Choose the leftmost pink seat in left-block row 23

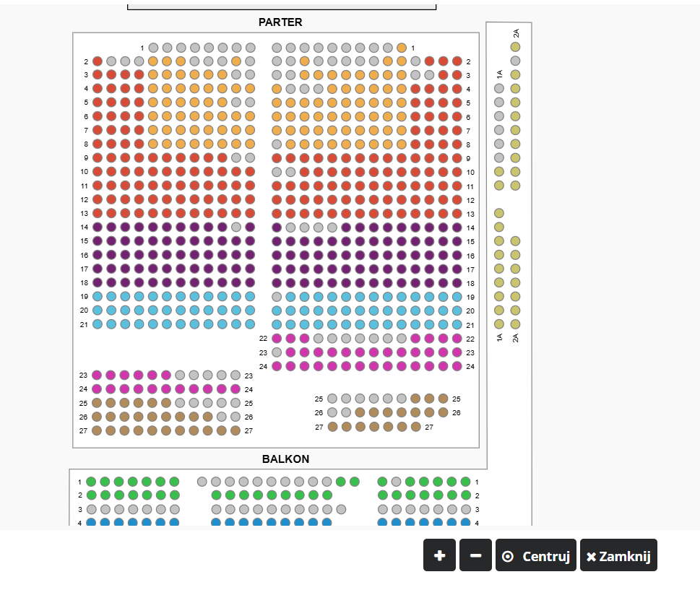pyautogui.click(x=98, y=375)
